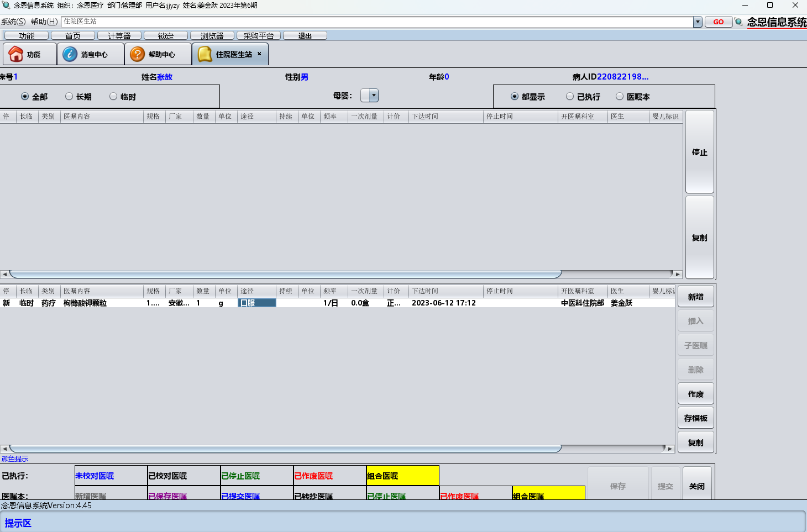The height and width of the screenshot is (532, 807).
Task: Click the orange question mark 帮助中心 icon
Action: tap(137, 54)
